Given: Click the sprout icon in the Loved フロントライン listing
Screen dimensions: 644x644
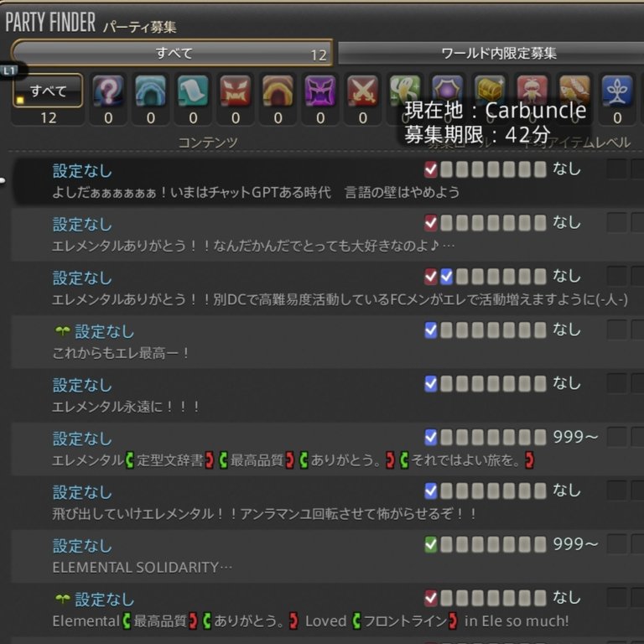Looking at the screenshot, I should (x=62, y=600).
